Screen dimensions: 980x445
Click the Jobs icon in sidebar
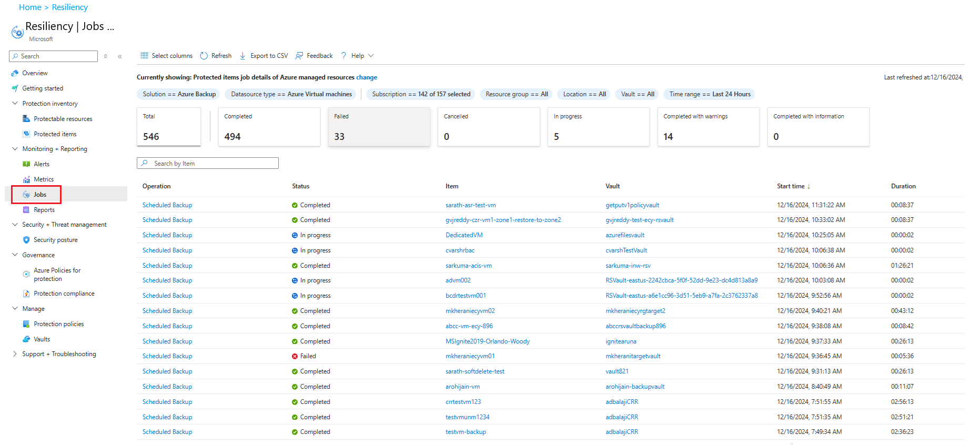click(26, 195)
